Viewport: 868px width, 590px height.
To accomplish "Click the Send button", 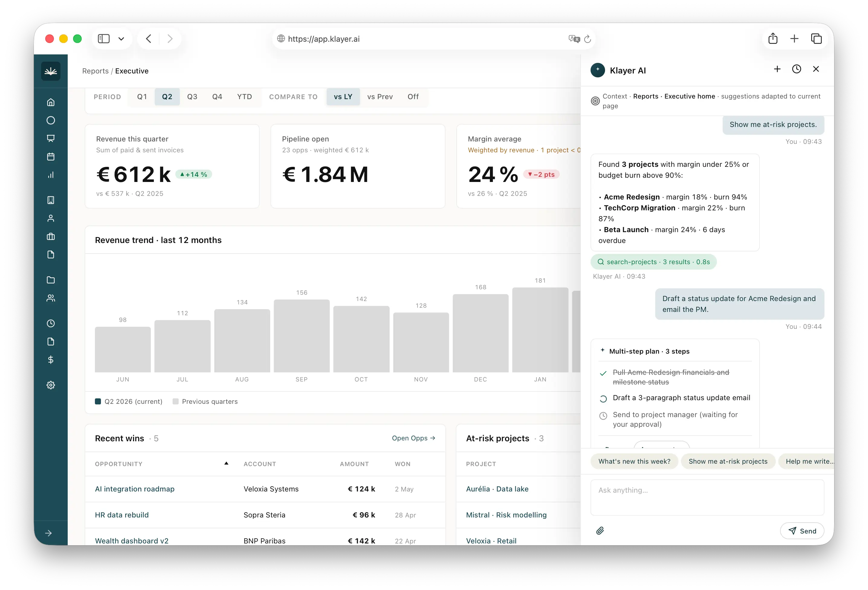I will pos(802,531).
